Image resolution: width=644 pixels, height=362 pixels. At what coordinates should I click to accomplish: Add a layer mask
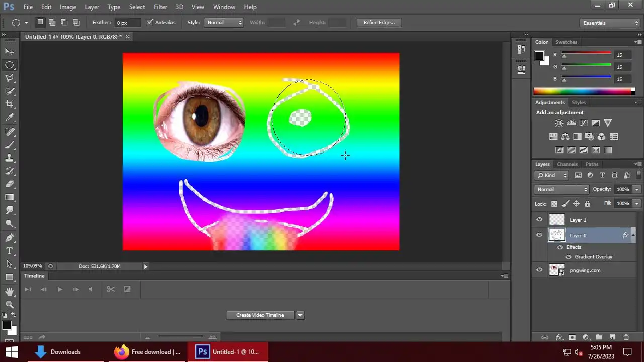[572, 338]
